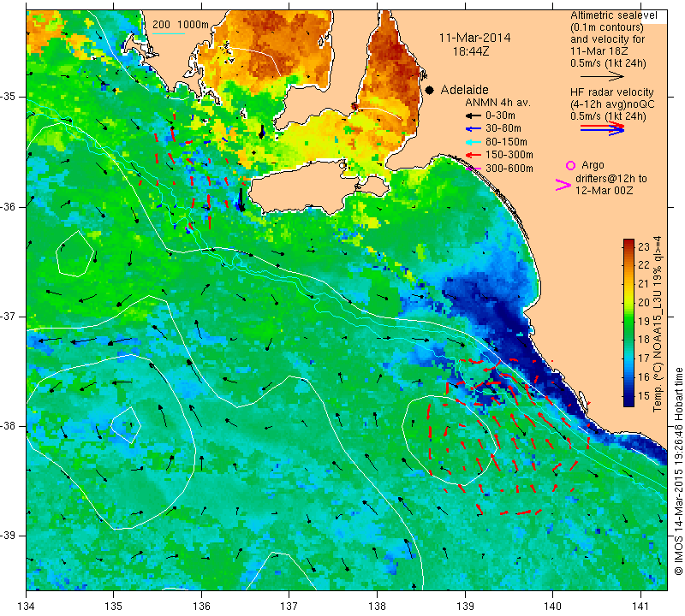The image size is (685, 616).
Task: Click the blue 30-80m legend arrow
Action: pyautogui.click(x=473, y=129)
